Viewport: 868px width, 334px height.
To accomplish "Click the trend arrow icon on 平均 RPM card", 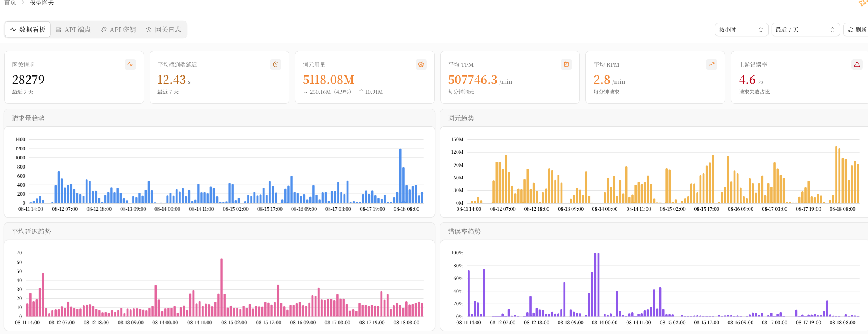I will (x=711, y=64).
